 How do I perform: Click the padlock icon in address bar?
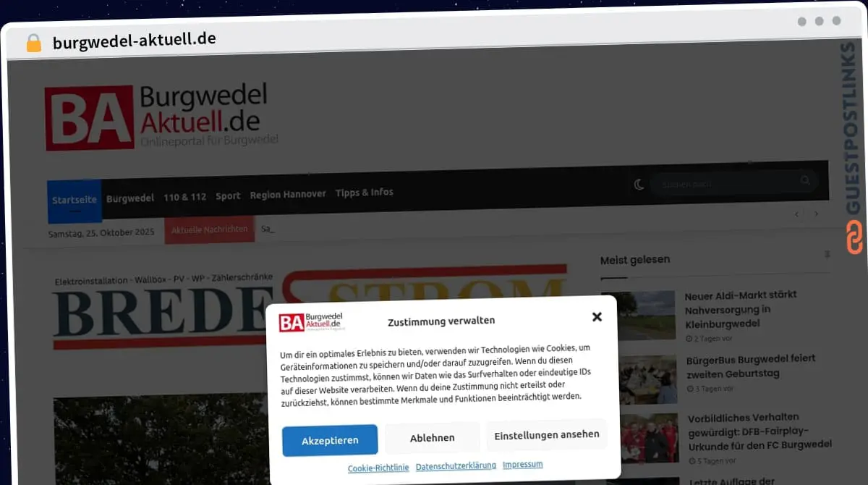click(33, 43)
